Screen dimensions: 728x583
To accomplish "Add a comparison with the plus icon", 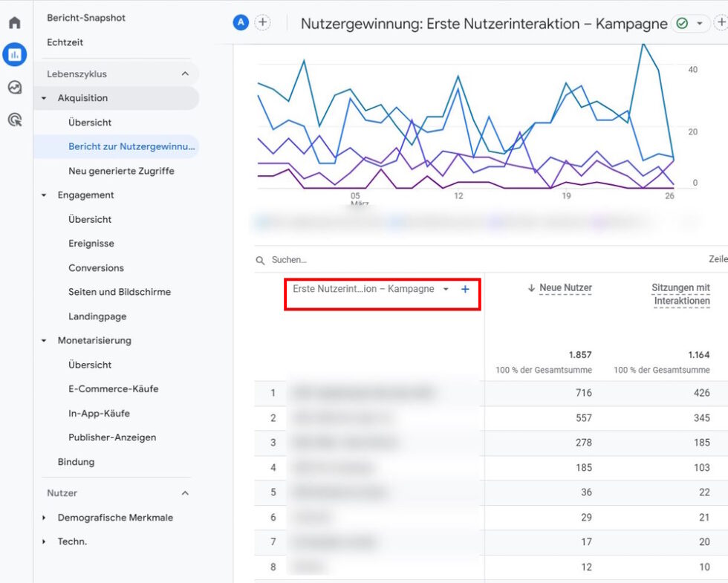I will 262,23.
